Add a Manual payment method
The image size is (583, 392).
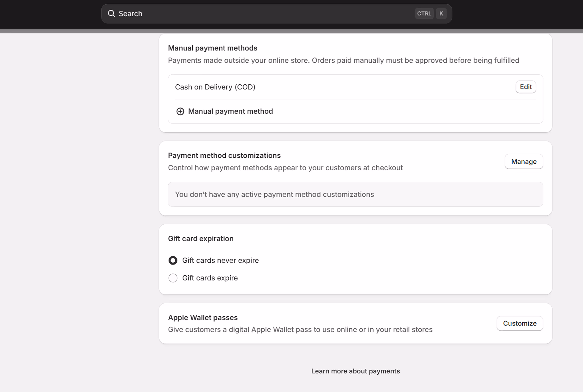[x=230, y=111]
